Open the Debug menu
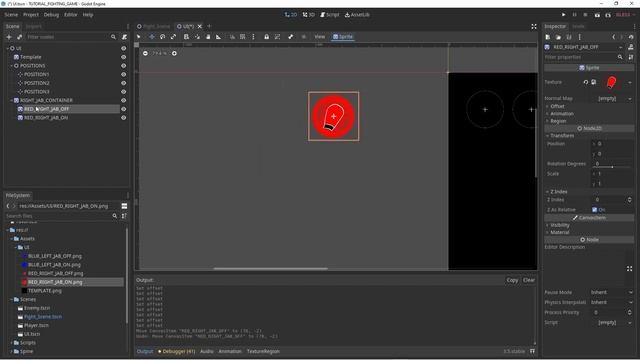This screenshot has height=360, width=640. [x=51, y=15]
